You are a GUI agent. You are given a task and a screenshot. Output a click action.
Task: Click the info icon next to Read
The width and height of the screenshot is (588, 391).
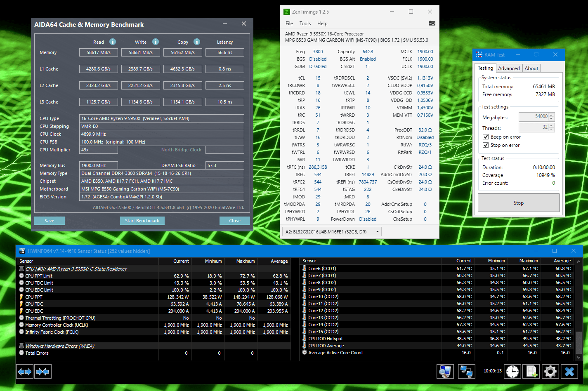[x=113, y=42]
